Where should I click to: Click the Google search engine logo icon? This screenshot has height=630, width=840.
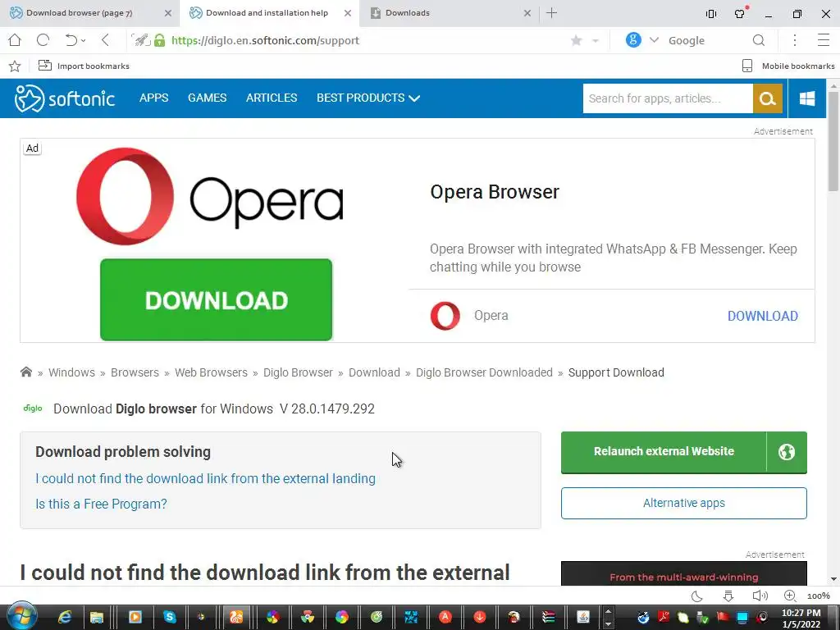633,40
